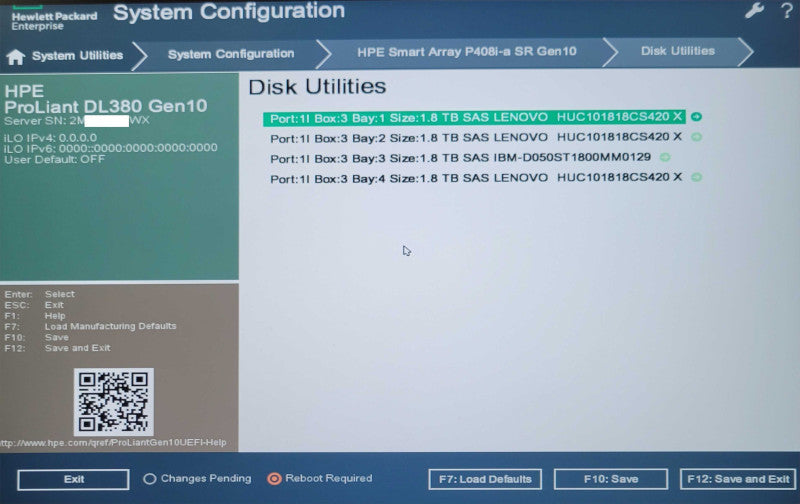This screenshot has height=504, width=800.
Task: Open the ProLiantGen10UEFI-Help URL link
Action: click(113, 442)
